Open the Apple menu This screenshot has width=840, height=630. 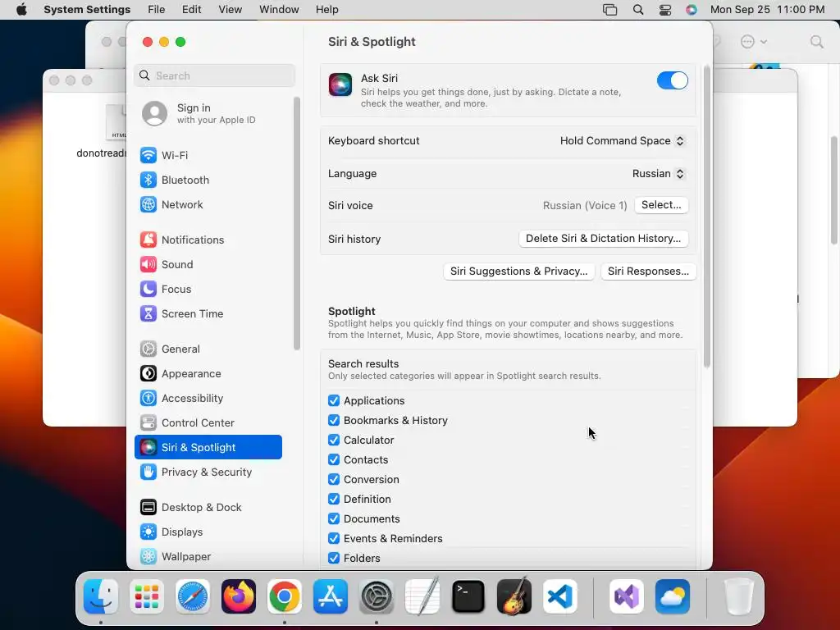click(x=21, y=10)
